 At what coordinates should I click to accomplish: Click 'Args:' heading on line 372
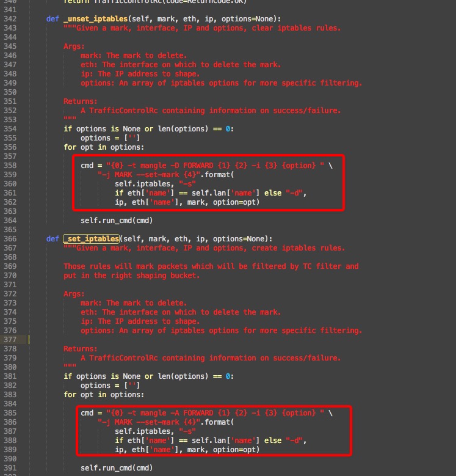pyautogui.click(x=74, y=294)
